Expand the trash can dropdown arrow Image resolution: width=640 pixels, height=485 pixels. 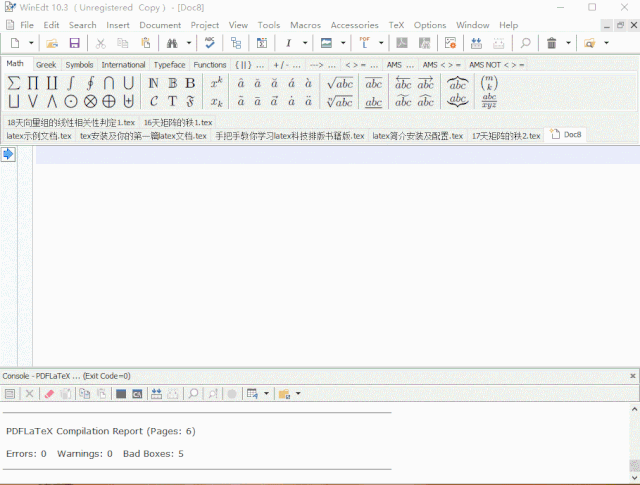click(568, 43)
